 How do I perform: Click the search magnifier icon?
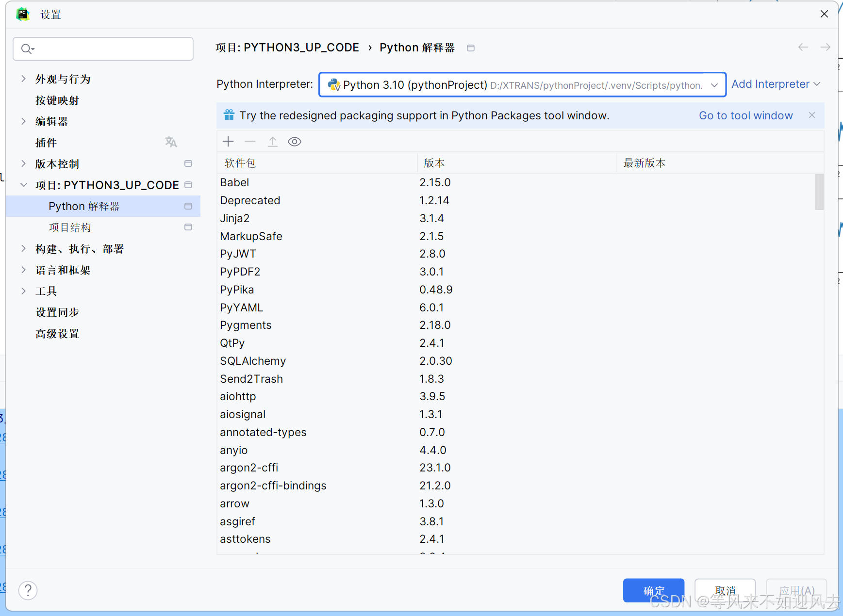pos(28,49)
